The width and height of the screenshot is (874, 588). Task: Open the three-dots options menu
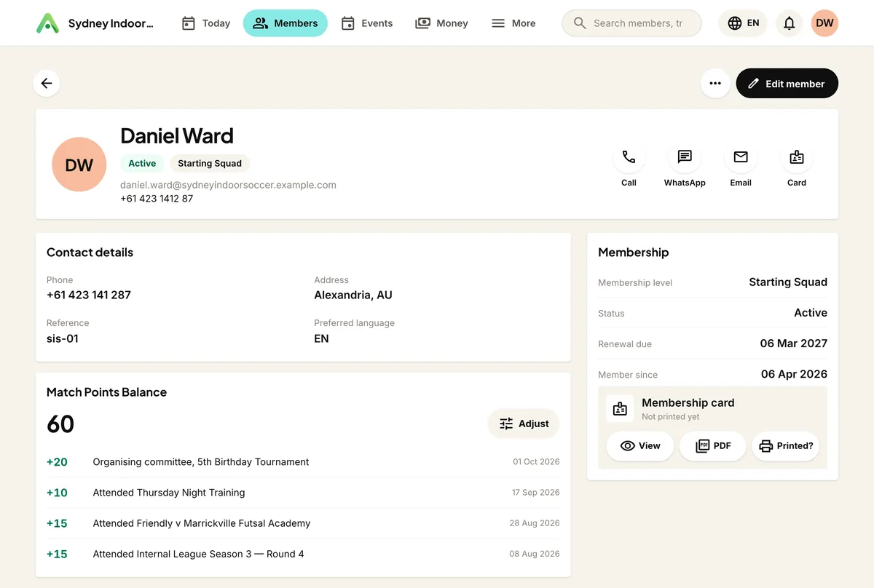(715, 83)
